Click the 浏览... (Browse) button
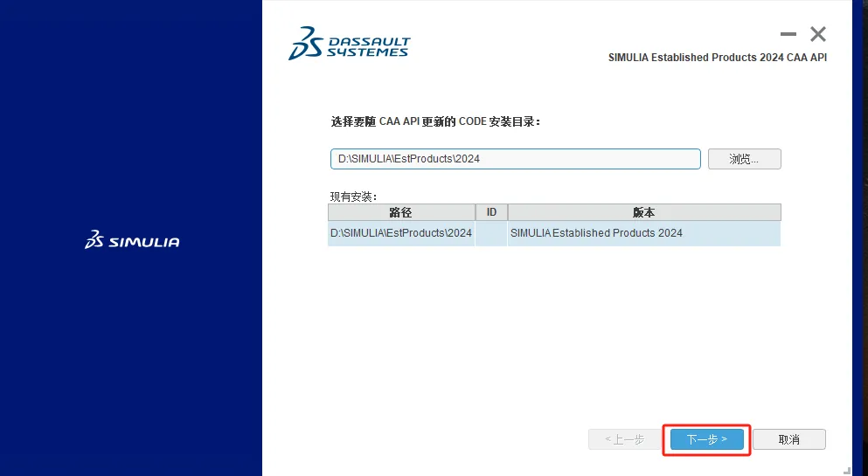The width and height of the screenshot is (868, 476). click(744, 159)
